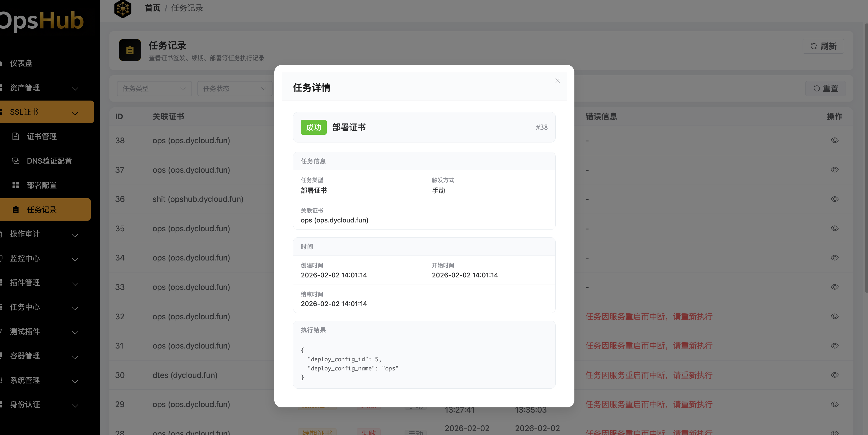Image resolution: width=868 pixels, height=435 pixels.
Task: Select DNS验证配置 in the sidebar
Action: coord(49,161)
